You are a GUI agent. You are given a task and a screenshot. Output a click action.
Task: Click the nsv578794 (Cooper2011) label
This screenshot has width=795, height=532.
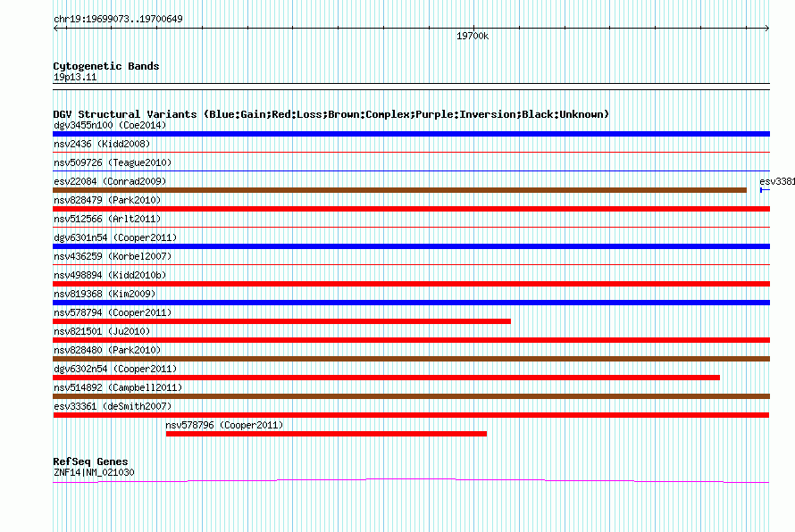pos(113,312)
